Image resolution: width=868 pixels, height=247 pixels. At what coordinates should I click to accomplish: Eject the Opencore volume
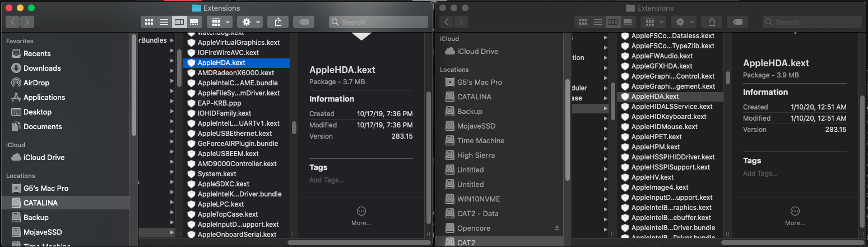click(556, 228)
